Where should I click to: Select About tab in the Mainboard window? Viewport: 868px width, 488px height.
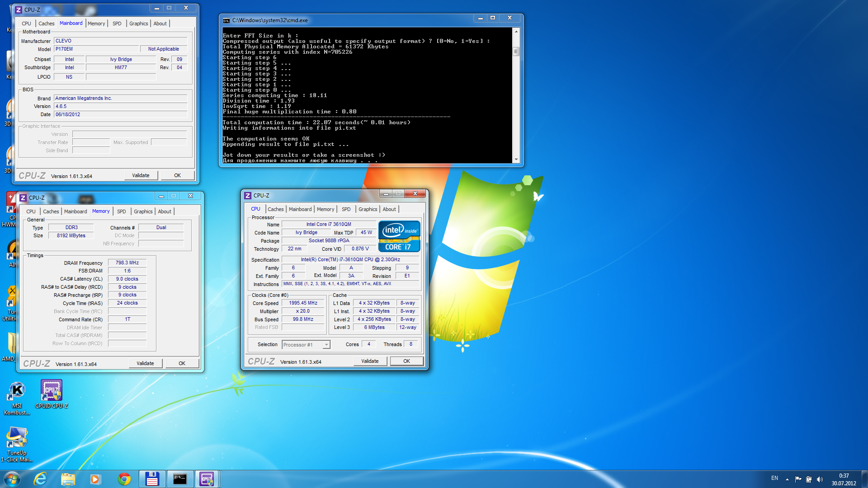pos(160,23)
